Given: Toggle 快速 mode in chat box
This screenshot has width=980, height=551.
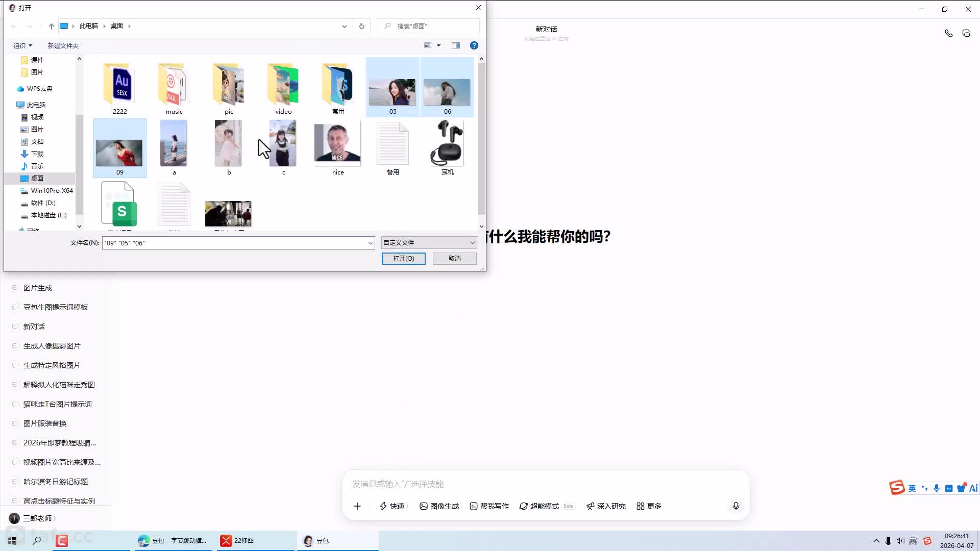Looking at the screenshot, I should [x=392, y=506].
